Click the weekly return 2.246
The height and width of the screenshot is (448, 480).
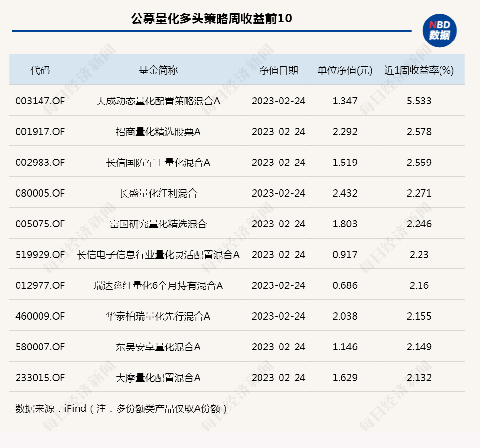pyautogui.click(x=419, y=224)
